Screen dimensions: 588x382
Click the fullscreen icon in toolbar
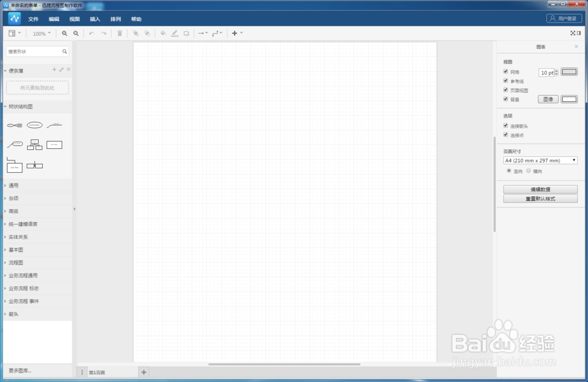573,33
